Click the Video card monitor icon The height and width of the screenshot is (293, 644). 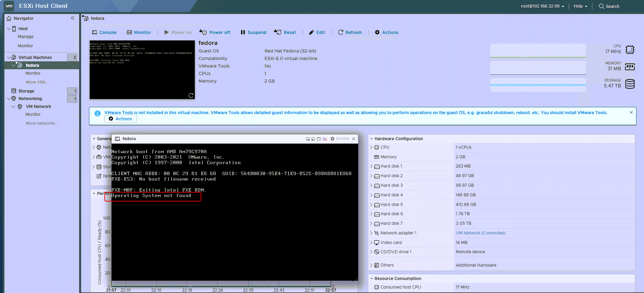coord(377,243)
